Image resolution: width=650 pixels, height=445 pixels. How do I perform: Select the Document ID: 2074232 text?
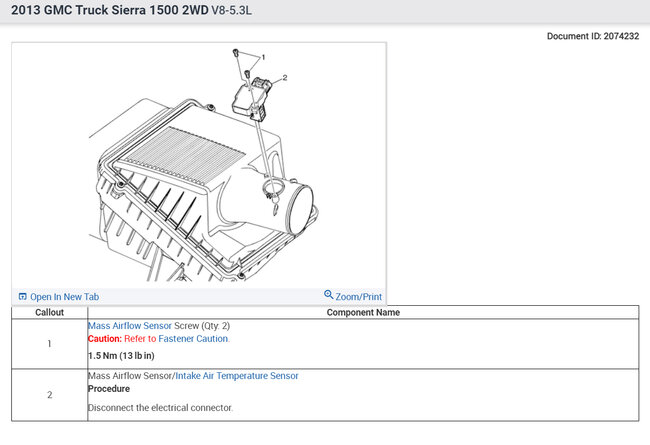[x=593, y=36]
